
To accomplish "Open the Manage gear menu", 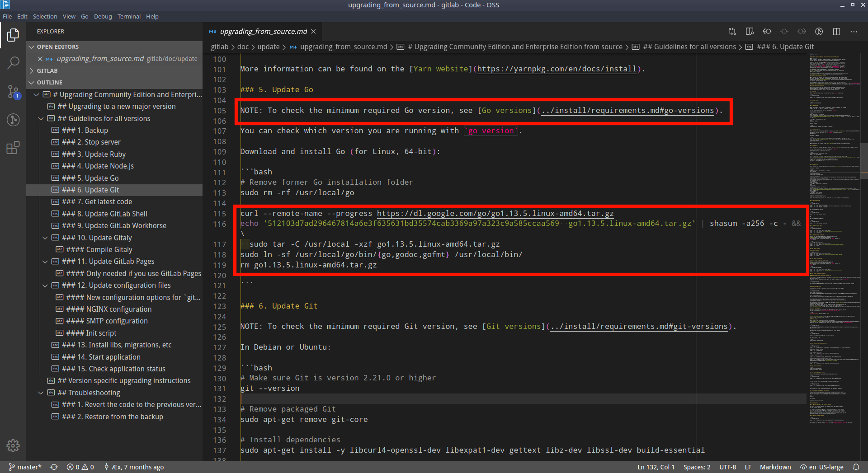I will pos(13,446).
